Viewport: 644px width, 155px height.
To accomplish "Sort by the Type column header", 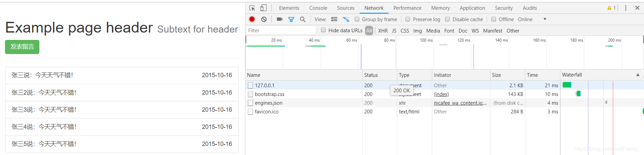I will [414, 75].
